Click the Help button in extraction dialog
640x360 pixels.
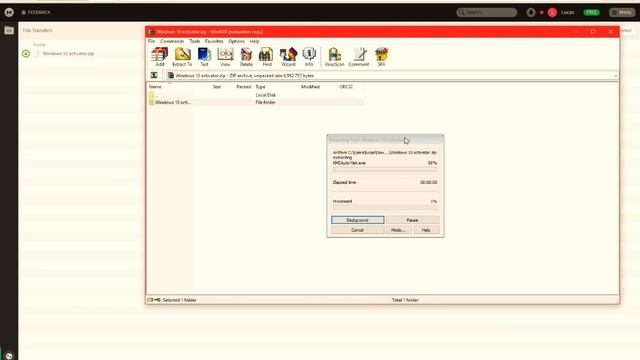(426, 230)
